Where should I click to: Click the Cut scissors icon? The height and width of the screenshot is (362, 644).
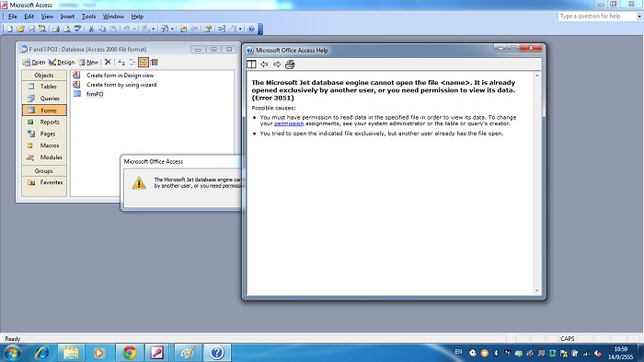click(x=91, y=29)
